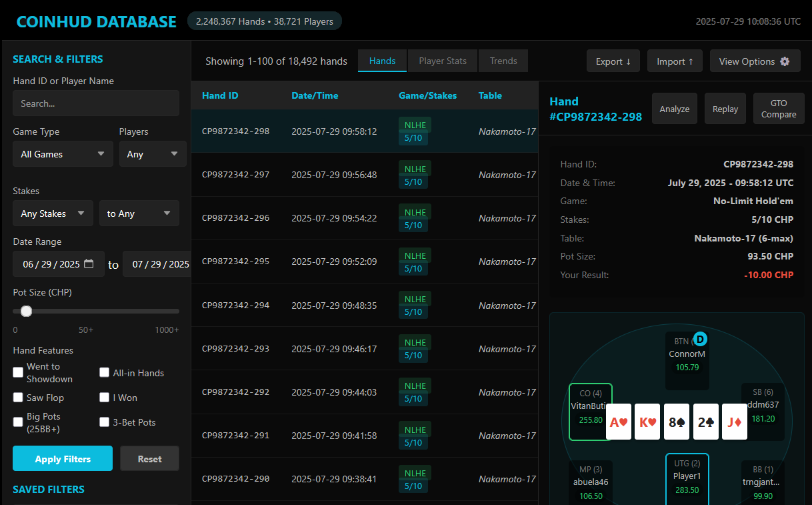Tick the Big Pots (25BB+) checkbox
The height and width of the screenshot is (505, 812).
click(x=18, y=422)
